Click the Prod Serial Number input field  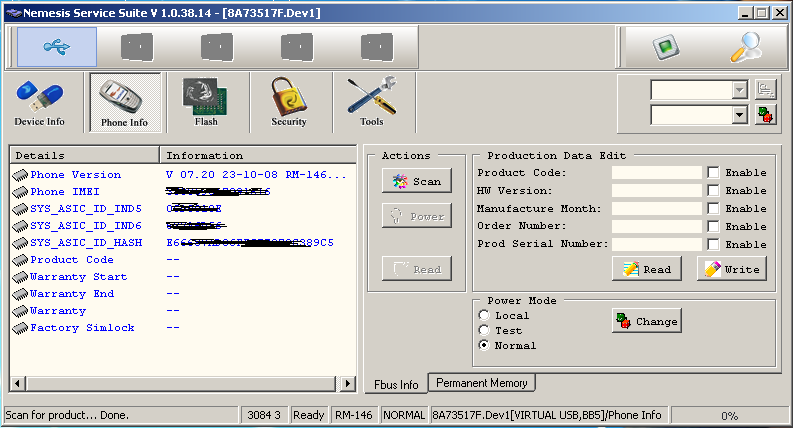(656, 244)
